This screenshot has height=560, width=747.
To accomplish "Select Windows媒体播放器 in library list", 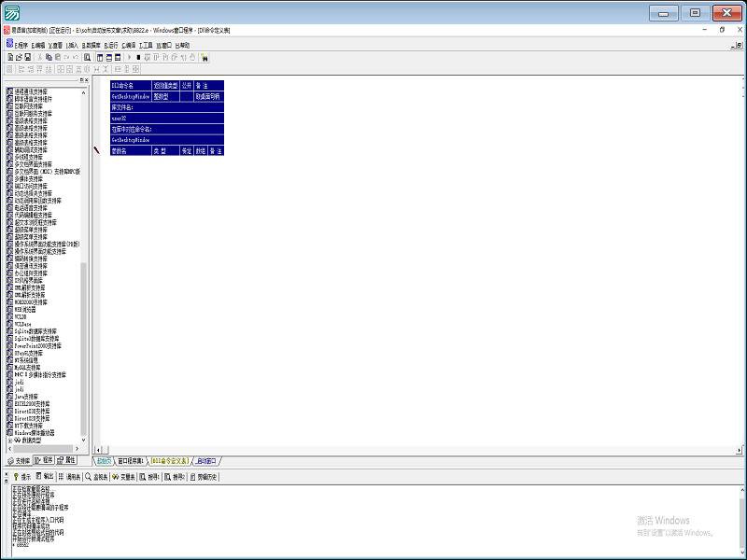I will click(x=35, y=432).
